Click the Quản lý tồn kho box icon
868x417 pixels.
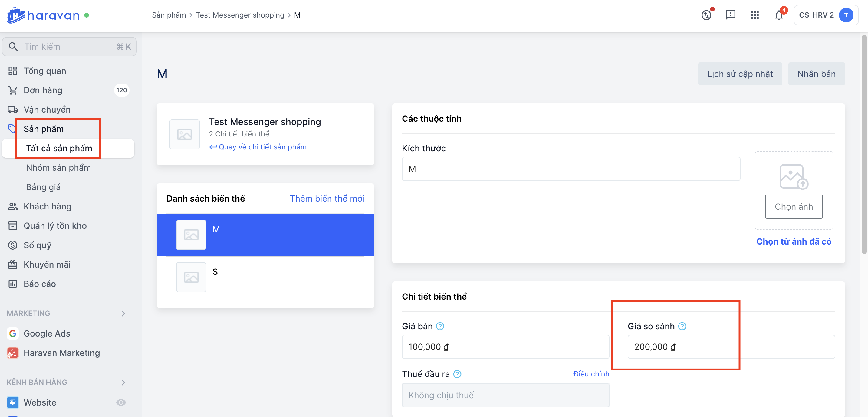coord(12,226)
